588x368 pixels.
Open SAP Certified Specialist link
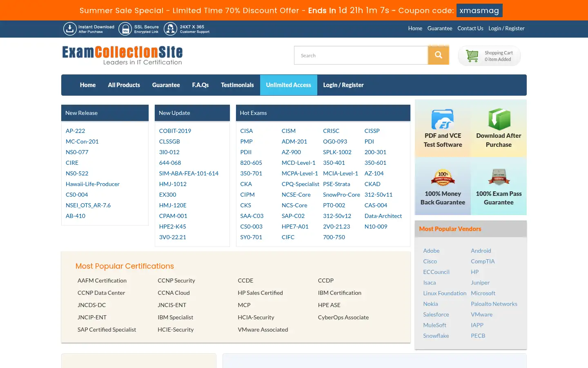[107, 330]
